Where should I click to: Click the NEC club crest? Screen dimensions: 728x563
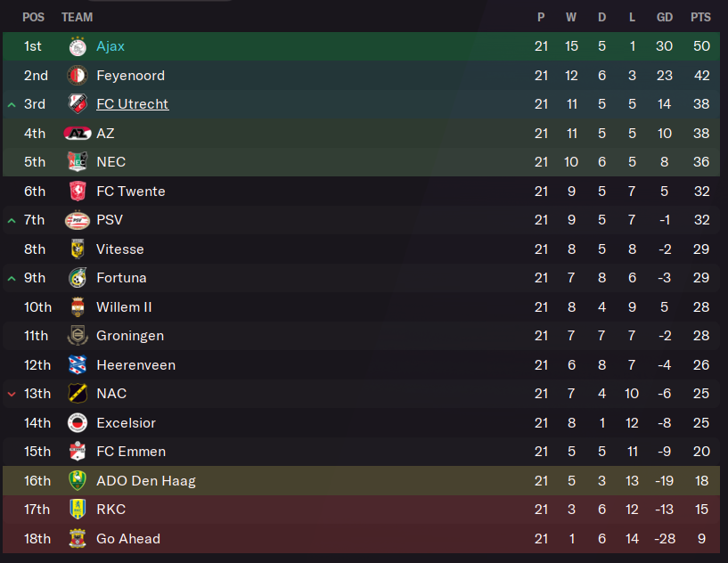point(78,161)
